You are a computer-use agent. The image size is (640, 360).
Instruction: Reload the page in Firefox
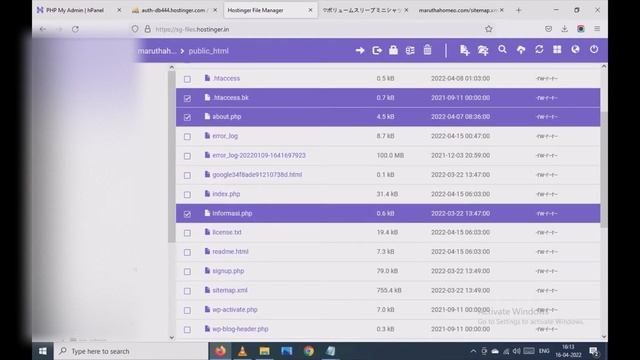click(75, 29)
